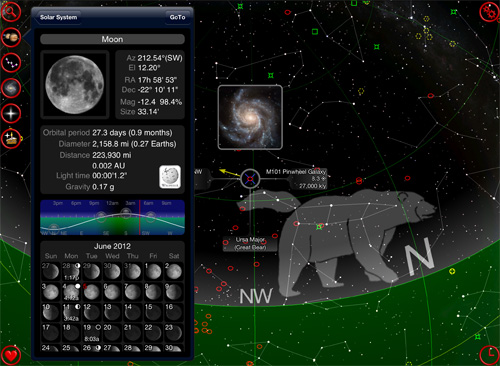
Task: Click the Distance 223,930 mi text
Action: tap(95, 155)
